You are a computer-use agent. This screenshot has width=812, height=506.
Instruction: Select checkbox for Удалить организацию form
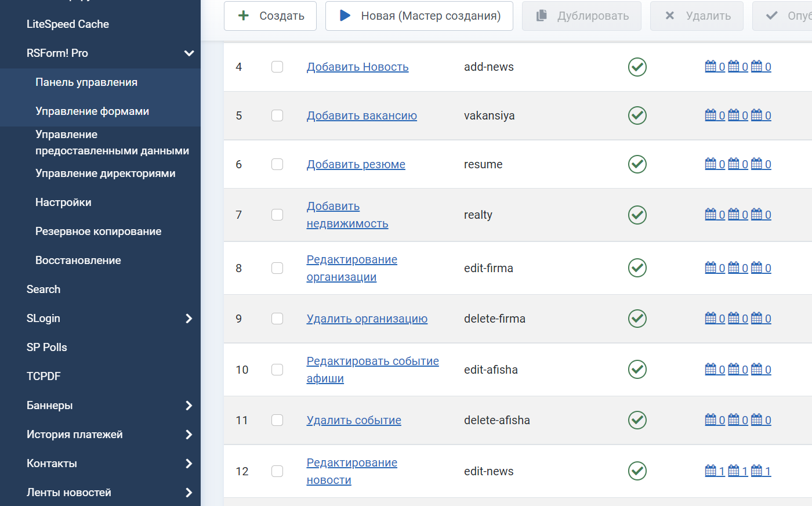click(x=277, y=319)
